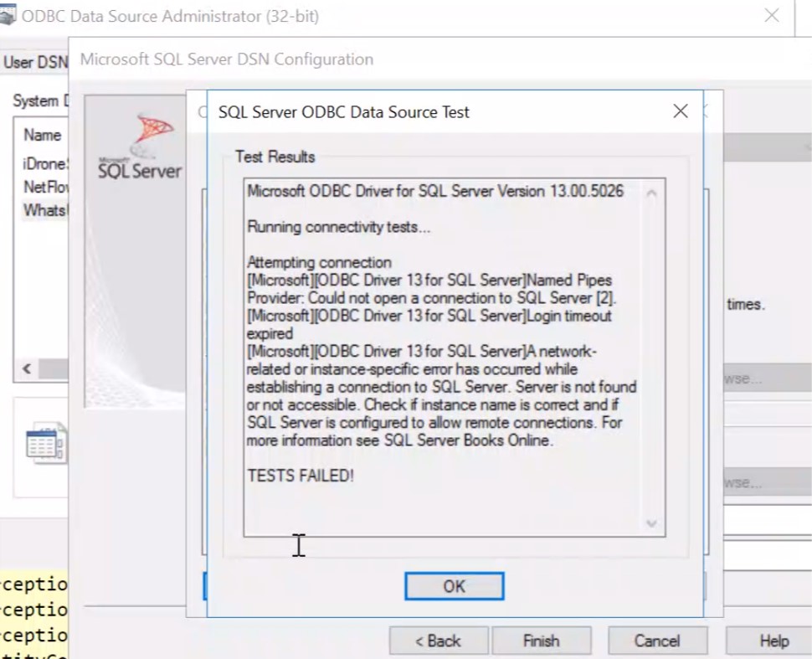Viewport: 812px width, 659px height.
Task: Open Help for DSN Configuration
Action: pos(769,641)
